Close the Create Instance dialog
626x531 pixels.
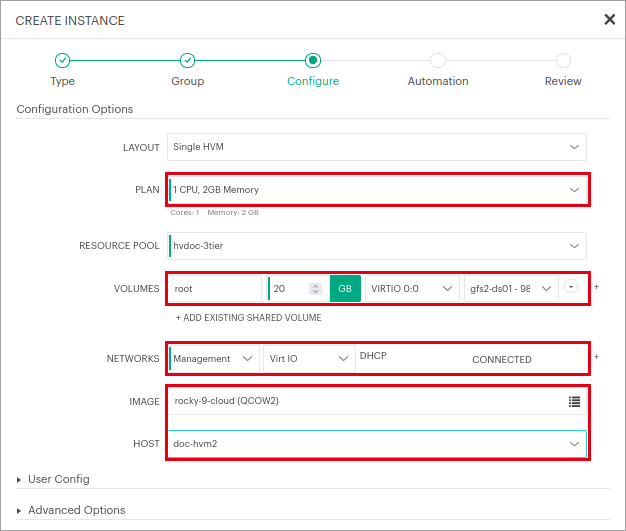click(609, 19)
